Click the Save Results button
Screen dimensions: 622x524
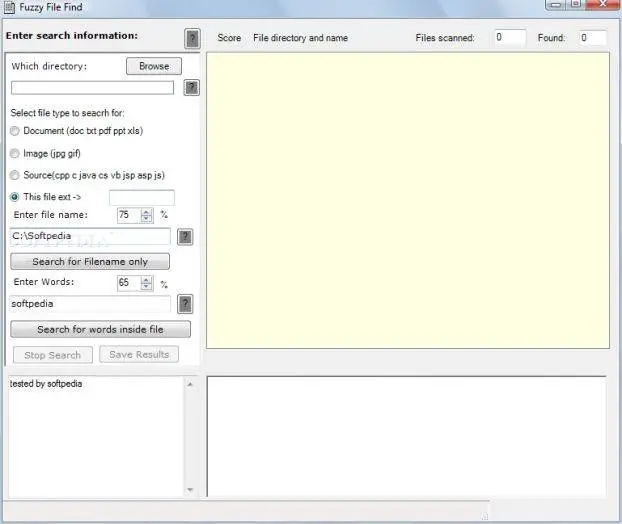pyautogui.click(x=139, y=354)
